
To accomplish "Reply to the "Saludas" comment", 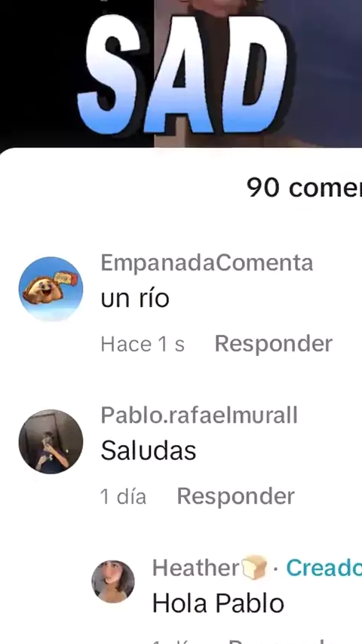I will tap(236, 496).
